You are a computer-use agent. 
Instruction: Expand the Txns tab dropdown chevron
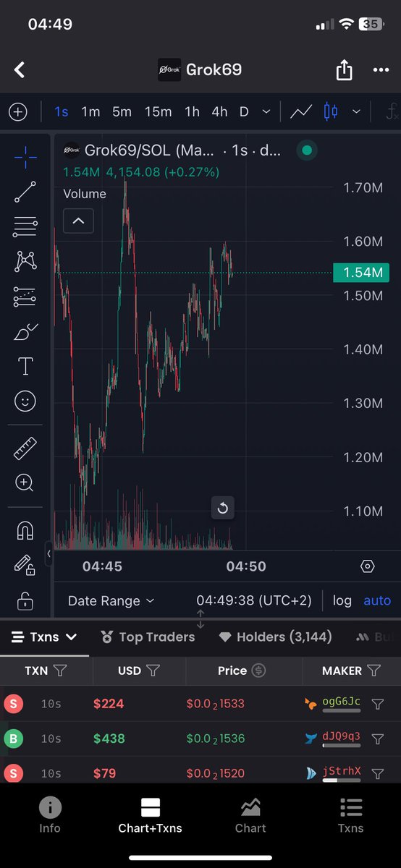click(71, 637)
